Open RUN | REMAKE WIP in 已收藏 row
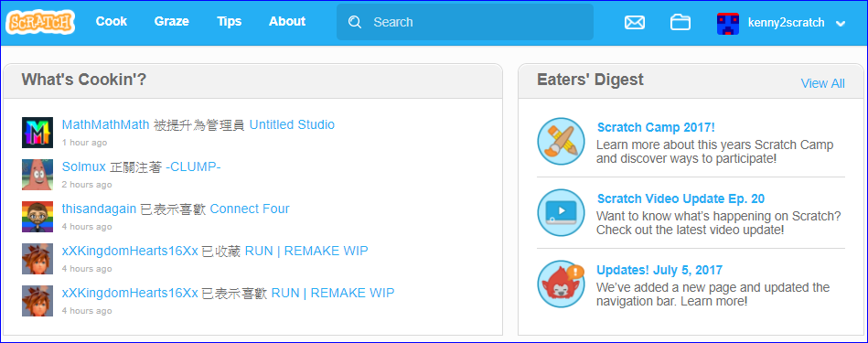This screenshot has height=343, width=868. [306, 251]
